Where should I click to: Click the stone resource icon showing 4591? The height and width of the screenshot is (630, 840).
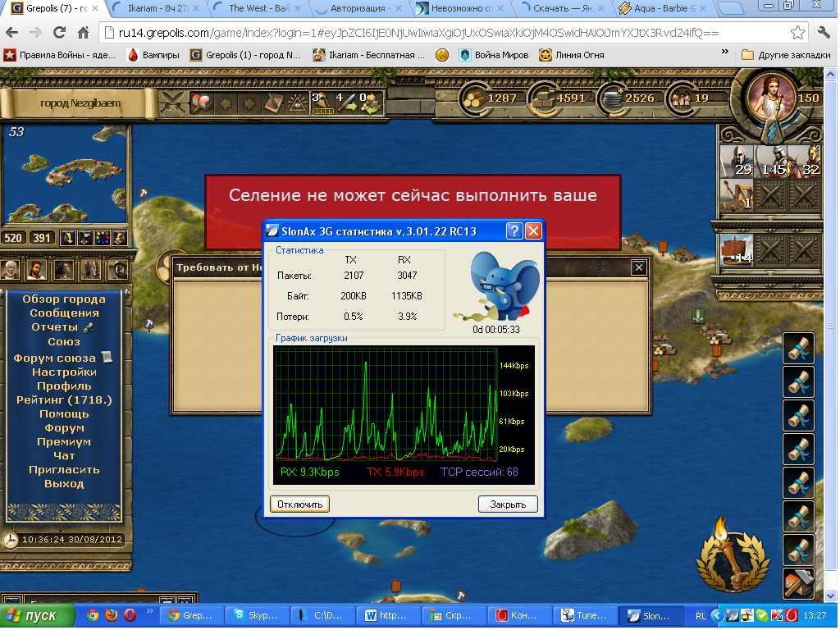(543, 99)
